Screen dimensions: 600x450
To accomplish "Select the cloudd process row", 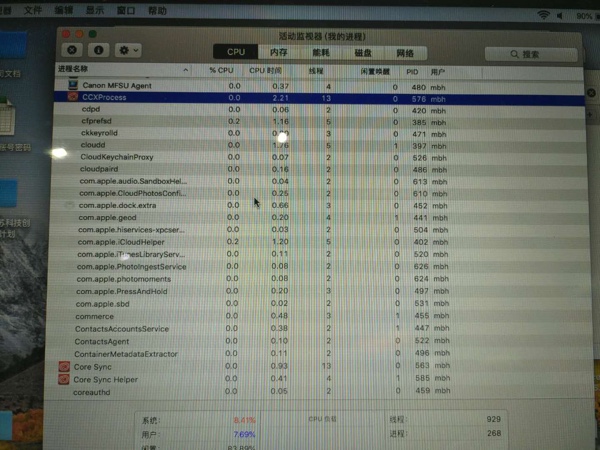I will (x=319, y=145).
